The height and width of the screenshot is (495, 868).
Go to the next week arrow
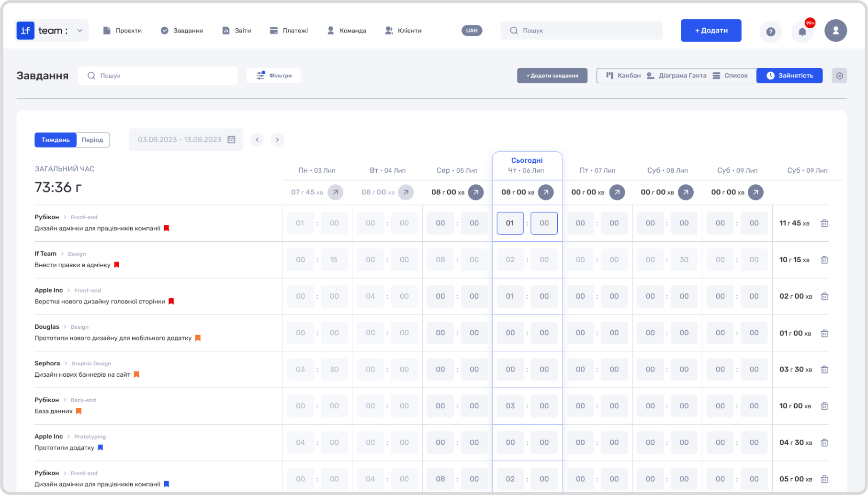[277, 140]
